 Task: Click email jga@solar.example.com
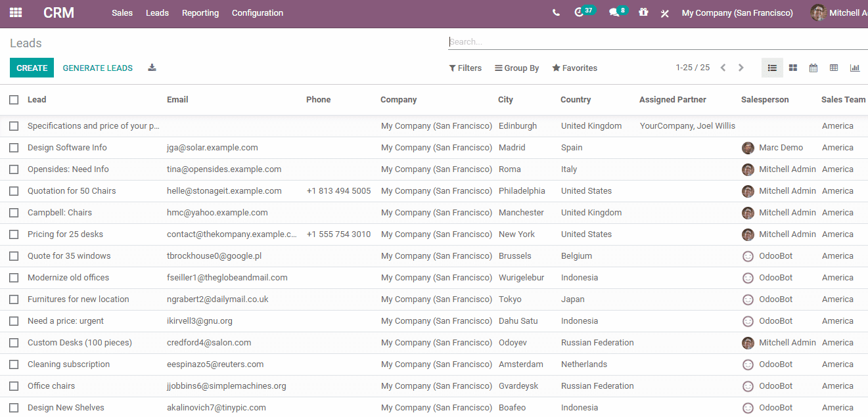point(212,148)
